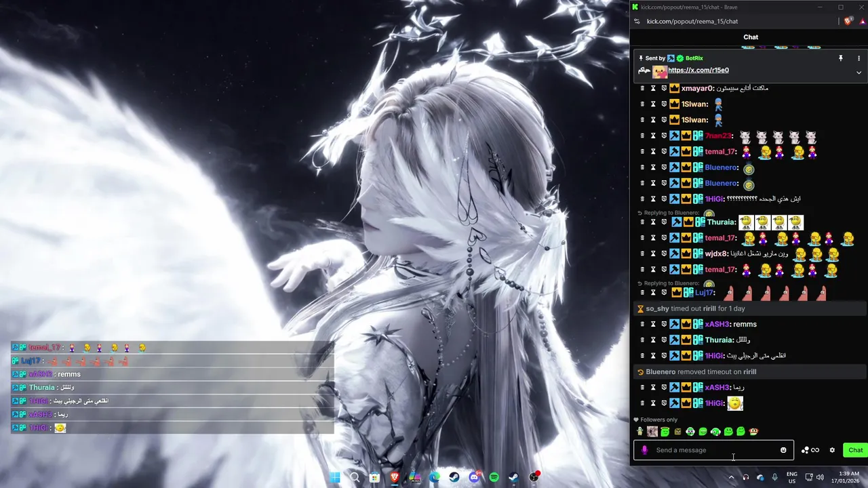Click the Luj17 username
Image resolution: width=868 pixels, height=488 pixels.
(705, 293)
